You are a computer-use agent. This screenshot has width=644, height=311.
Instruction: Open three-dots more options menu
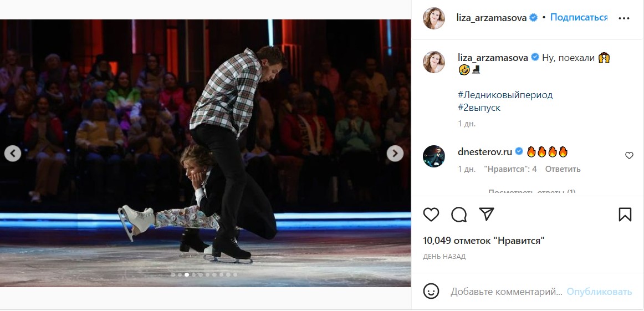point(624,18)
